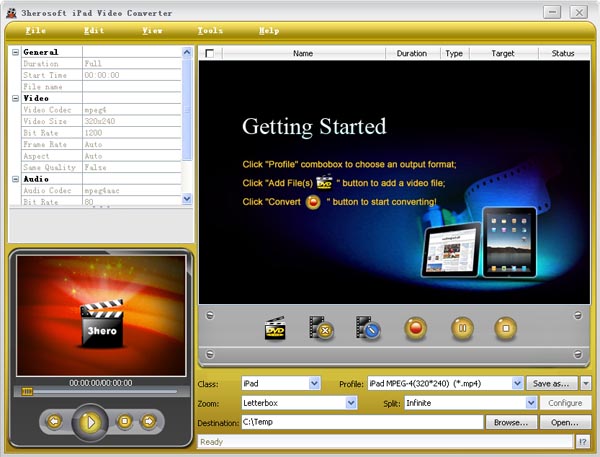Viewport: 600px width, 457px height.
Task: Click the Status column header
Action: [x=563, y=53]
